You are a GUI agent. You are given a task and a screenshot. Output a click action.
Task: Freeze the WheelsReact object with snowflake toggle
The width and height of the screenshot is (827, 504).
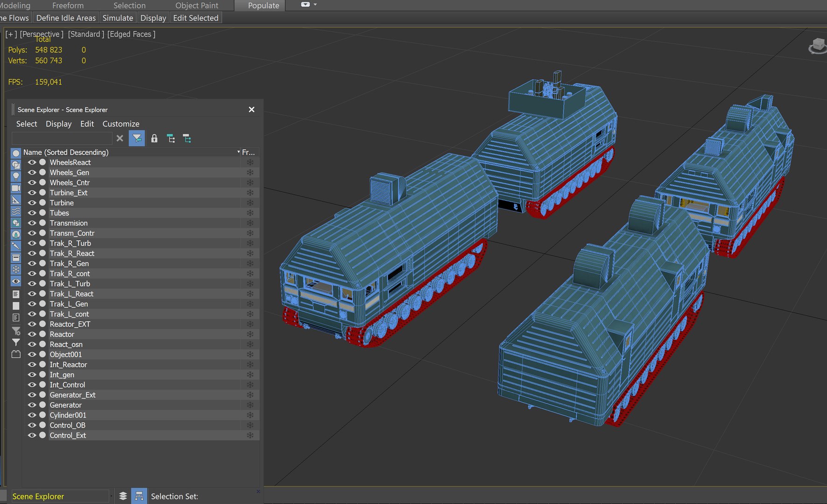pos(250,162)
